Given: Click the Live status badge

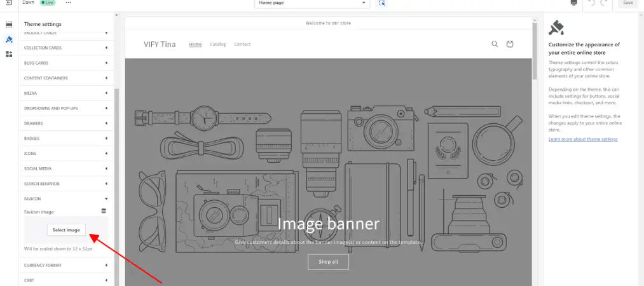Looking at the screenshot, I should click(47, 3).
